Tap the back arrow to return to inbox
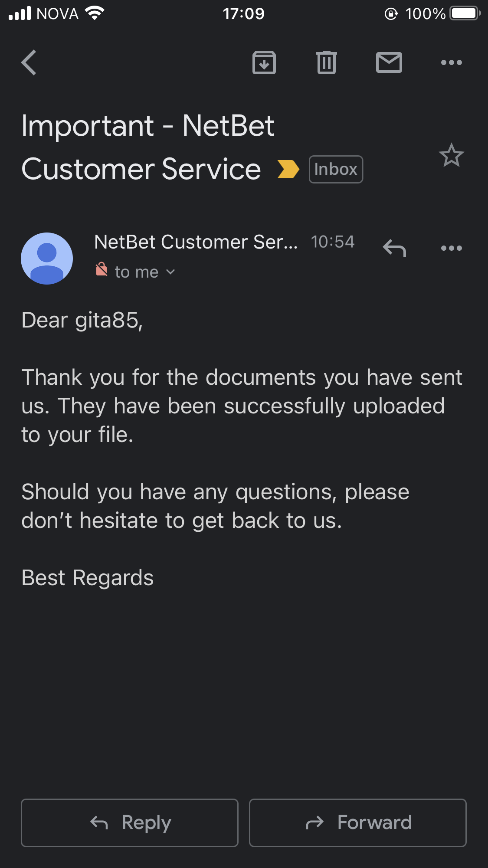 [x=29, y=62]
